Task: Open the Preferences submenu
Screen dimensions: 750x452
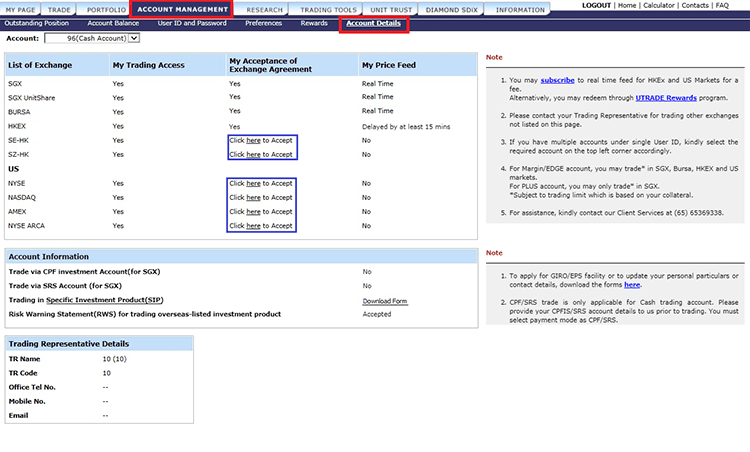Action: [x=264, y=23]
